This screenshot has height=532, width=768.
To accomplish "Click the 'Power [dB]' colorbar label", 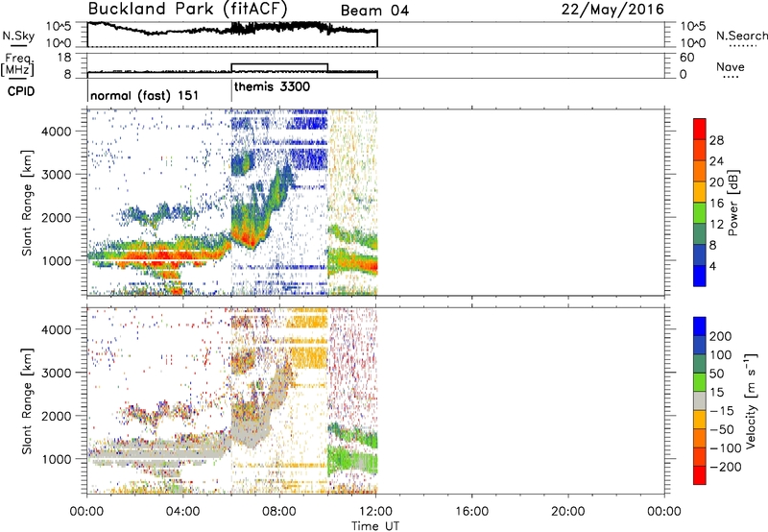I will [x=732, y=203].
